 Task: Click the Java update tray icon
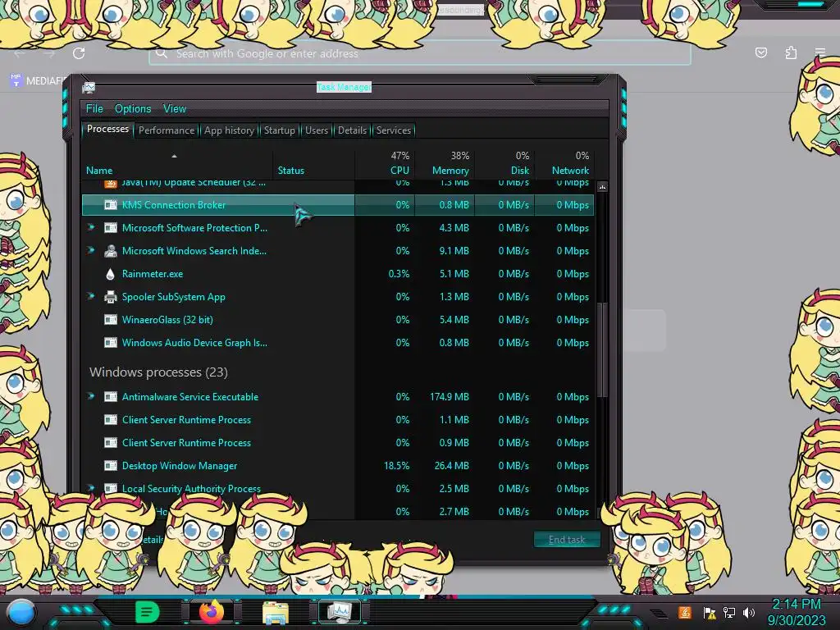(x=685, y=612)
